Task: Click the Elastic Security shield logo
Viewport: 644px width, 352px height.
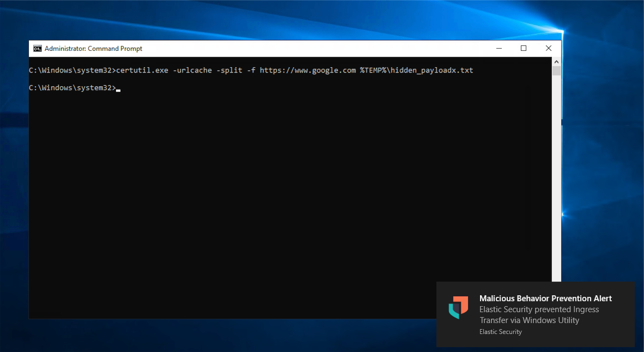Action: [458, 307]
